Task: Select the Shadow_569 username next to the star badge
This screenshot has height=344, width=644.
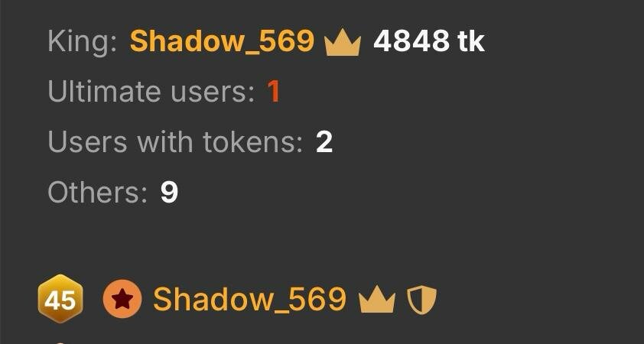Action: (249, 299)
